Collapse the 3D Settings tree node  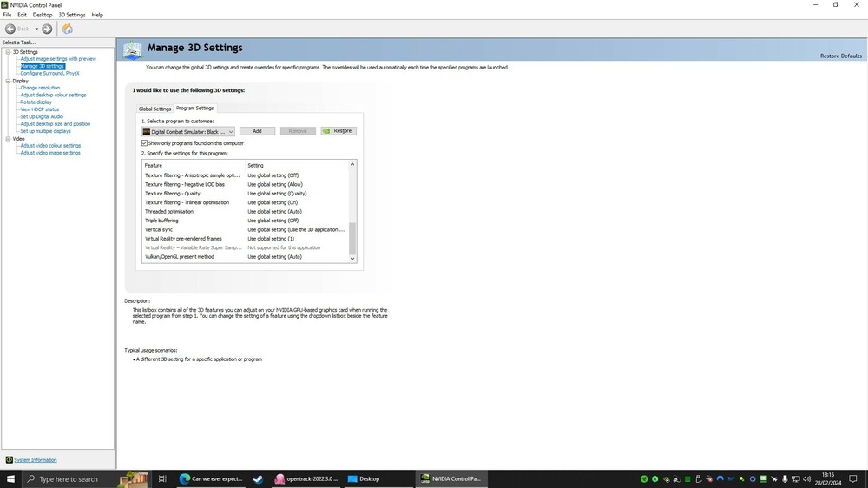click(x=9, y=52)
